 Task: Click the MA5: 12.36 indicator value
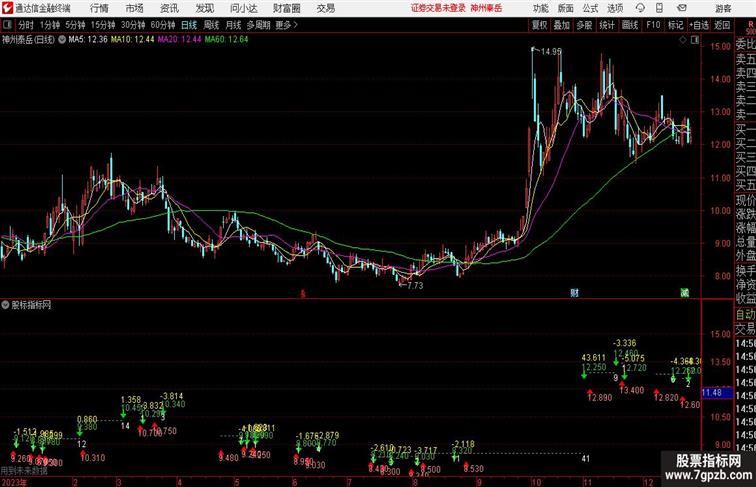(x=88, y=40)
